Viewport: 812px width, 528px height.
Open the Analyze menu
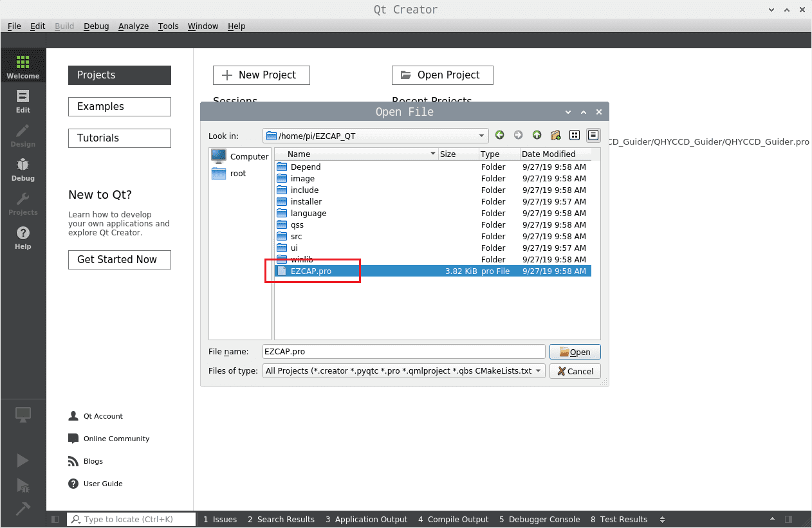click(133, 26)
